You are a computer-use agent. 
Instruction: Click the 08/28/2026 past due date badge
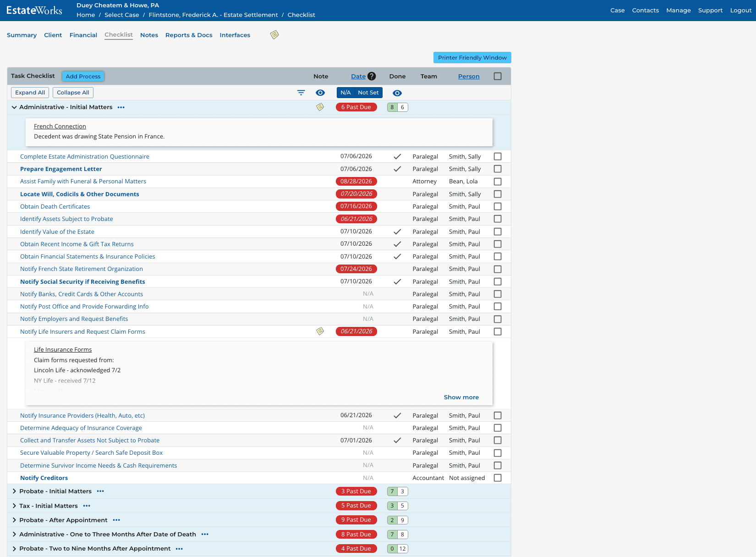click(356, 182)
